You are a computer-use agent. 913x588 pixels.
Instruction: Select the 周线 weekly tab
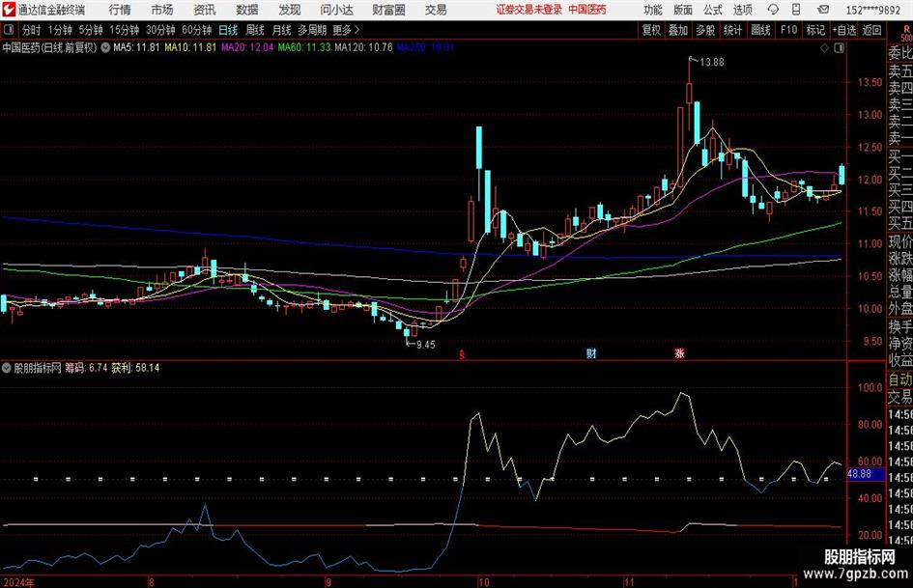click(x=254, y=30)
